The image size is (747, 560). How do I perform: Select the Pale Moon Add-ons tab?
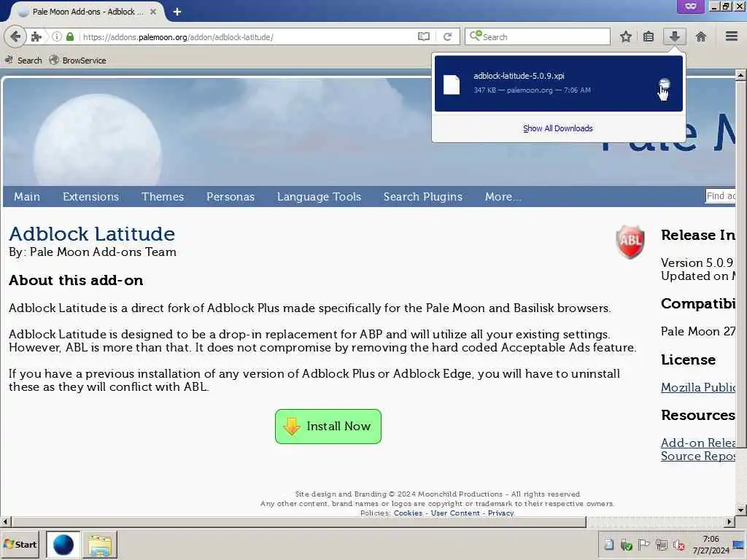(88, 12)
